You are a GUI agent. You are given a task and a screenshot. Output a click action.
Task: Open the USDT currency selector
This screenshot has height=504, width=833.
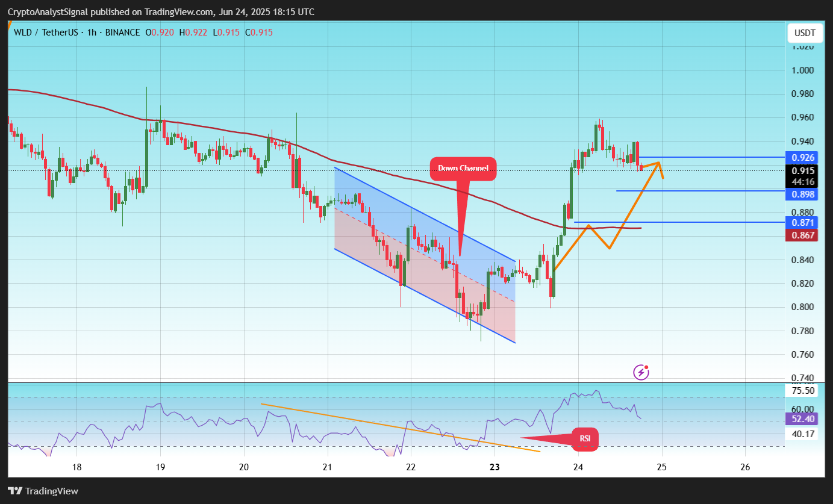tap(804, 33)
